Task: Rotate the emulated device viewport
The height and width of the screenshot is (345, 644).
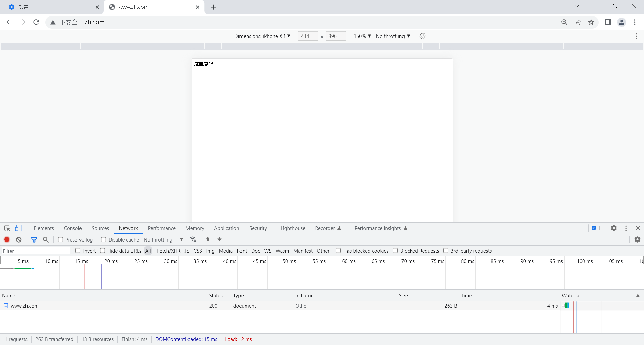Action: [422, 36]
